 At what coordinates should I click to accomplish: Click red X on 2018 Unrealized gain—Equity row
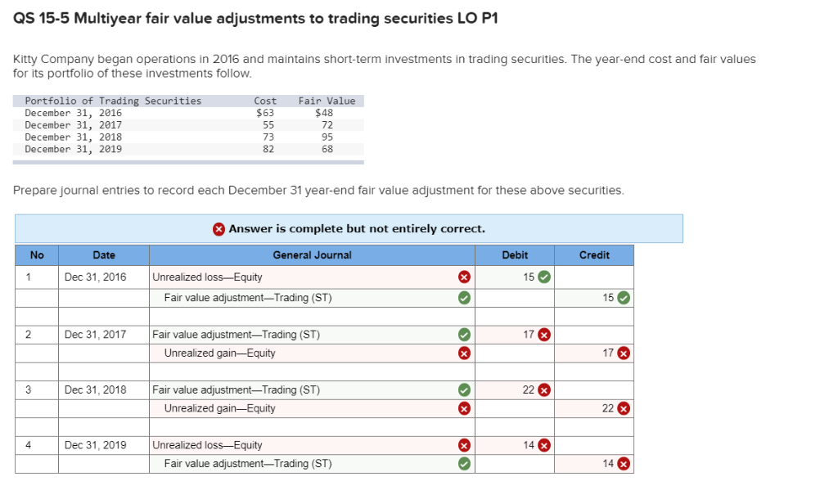click(x=465, y=408)
